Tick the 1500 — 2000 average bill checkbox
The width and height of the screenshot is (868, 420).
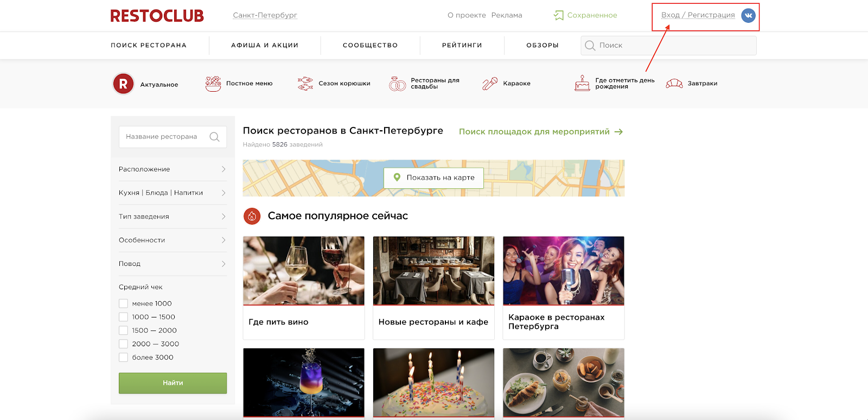124,330
